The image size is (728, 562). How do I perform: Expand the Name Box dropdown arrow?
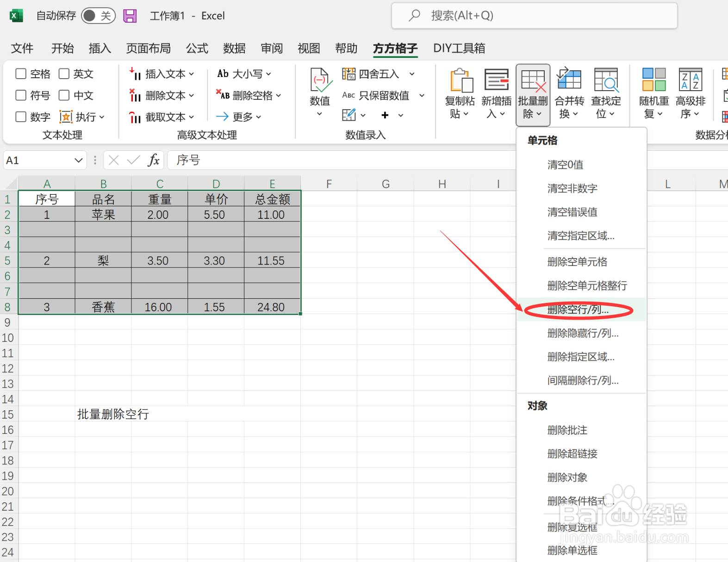tap(78, 160)
